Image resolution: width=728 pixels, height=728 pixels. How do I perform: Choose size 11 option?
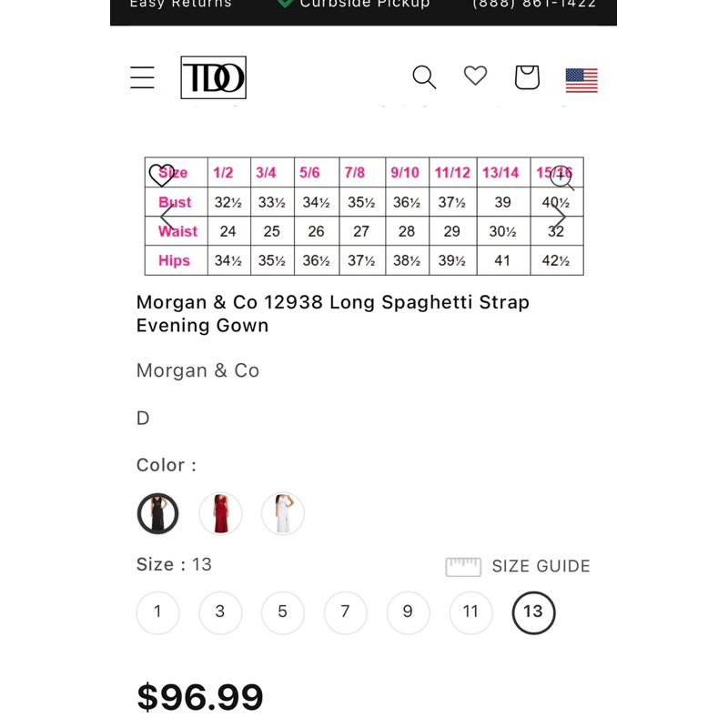(x=470, y=612)
